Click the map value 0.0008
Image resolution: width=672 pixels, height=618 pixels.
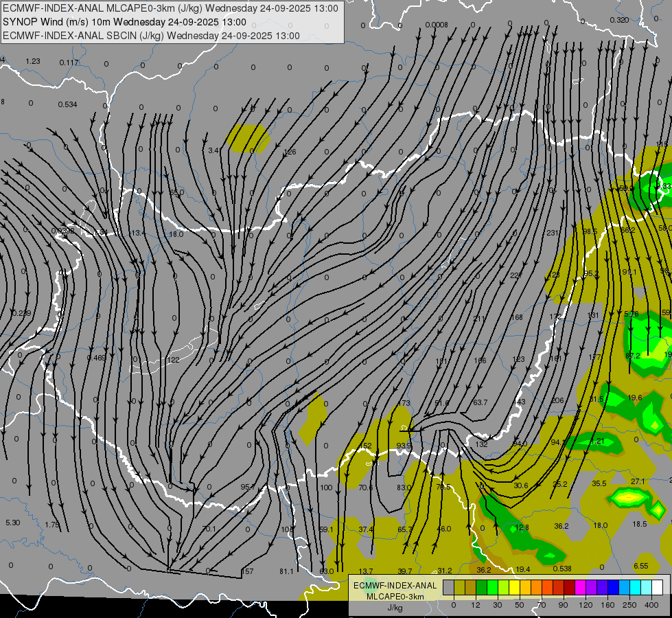[x=437, y=25]
